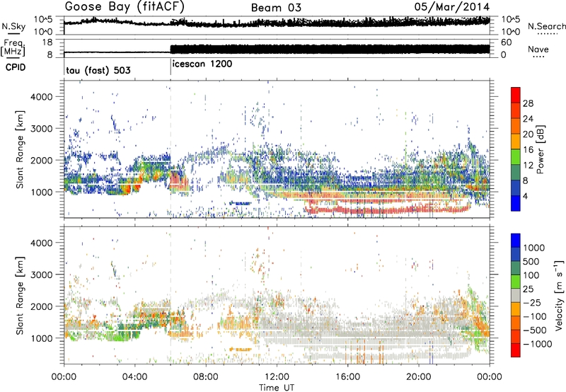Click the noise panel trace plot
Screen dimensions: 566x392
277,25
